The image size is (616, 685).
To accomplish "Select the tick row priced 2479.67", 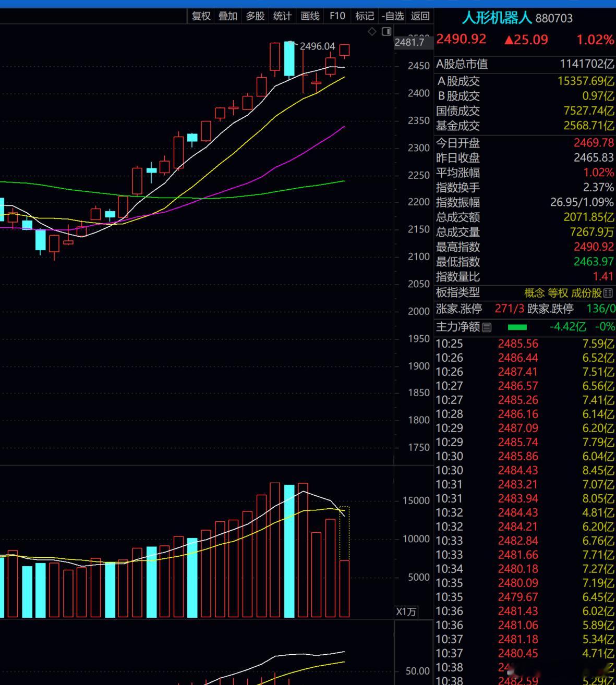I will pos(525,597).
